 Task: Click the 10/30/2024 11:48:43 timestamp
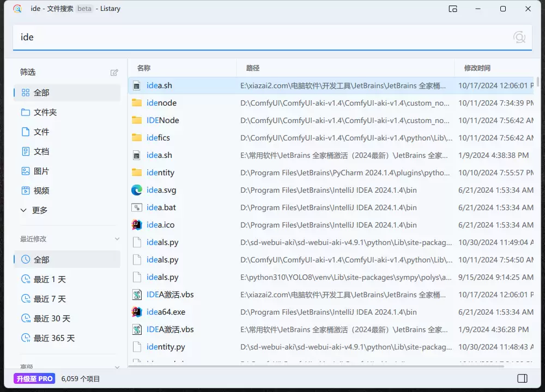(x=496, y=346)
